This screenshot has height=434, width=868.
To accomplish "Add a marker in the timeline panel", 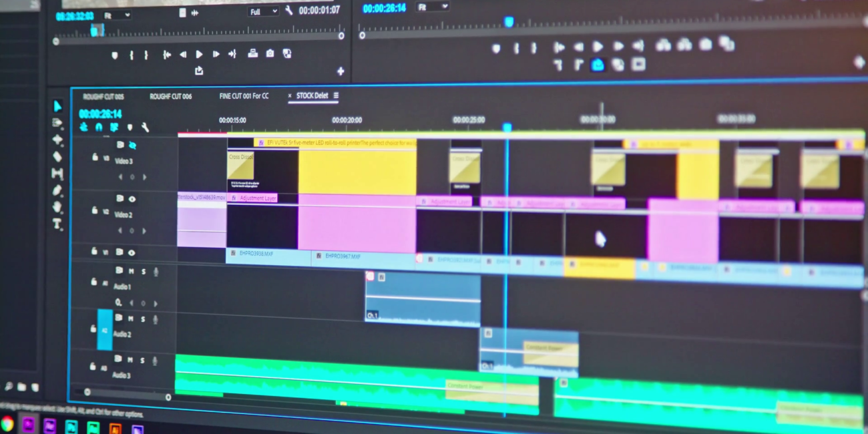I will [130, 128].
